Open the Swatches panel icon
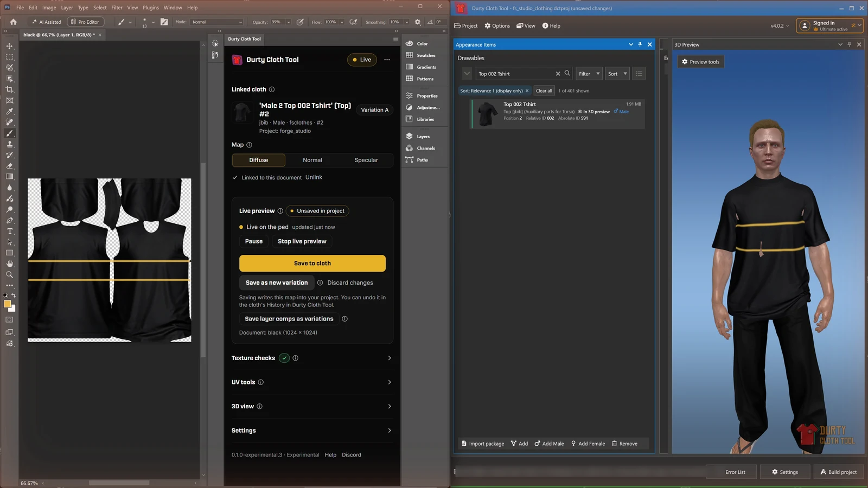 (x=410, y=55)
